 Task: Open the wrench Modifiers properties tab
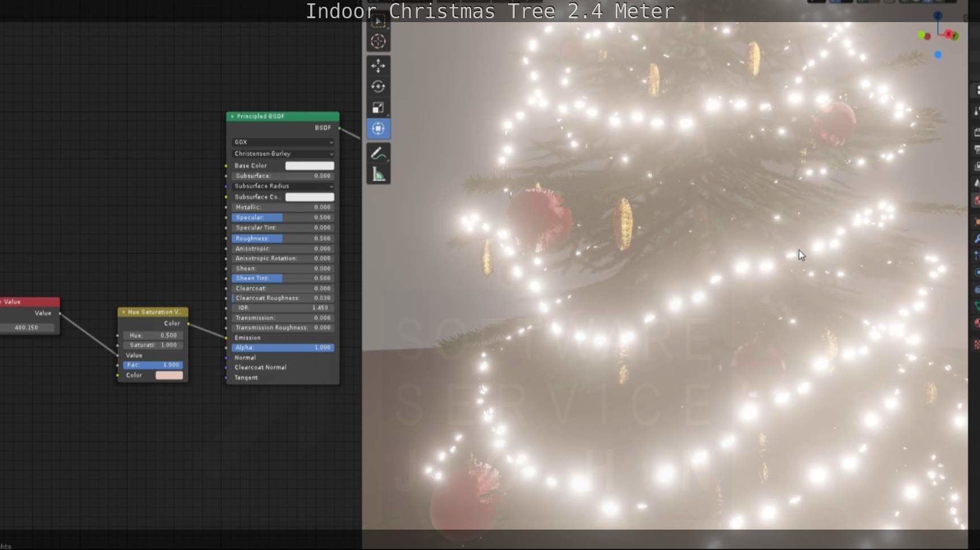976,239
